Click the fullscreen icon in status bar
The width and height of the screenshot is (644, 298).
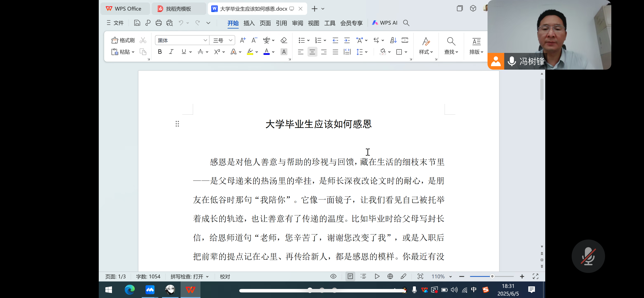[535, 276]
